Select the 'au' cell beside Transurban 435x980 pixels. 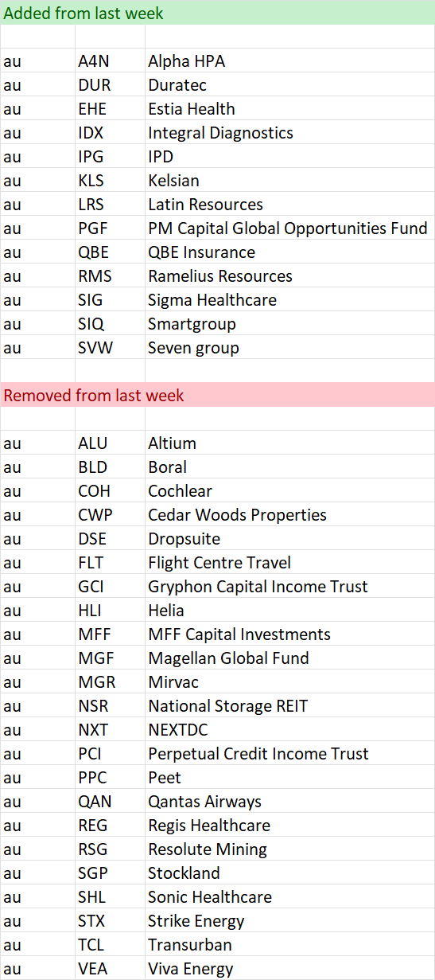[x=37, y=944]
